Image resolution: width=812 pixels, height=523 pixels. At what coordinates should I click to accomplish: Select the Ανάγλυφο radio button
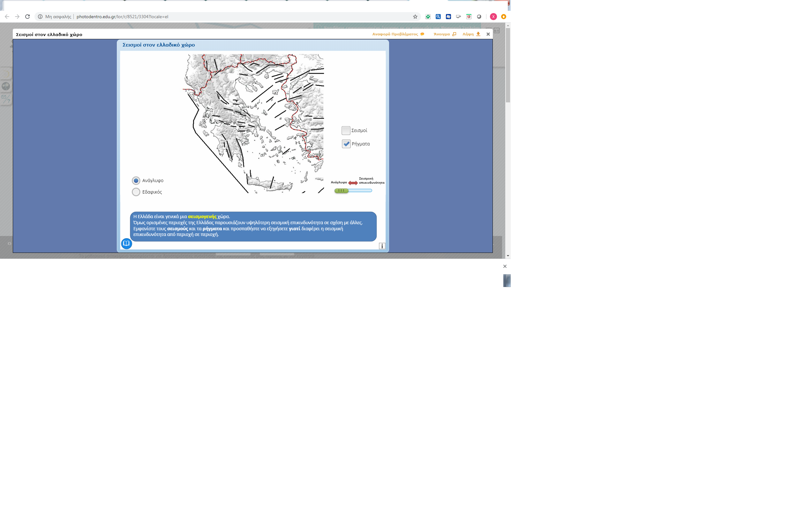136,181
